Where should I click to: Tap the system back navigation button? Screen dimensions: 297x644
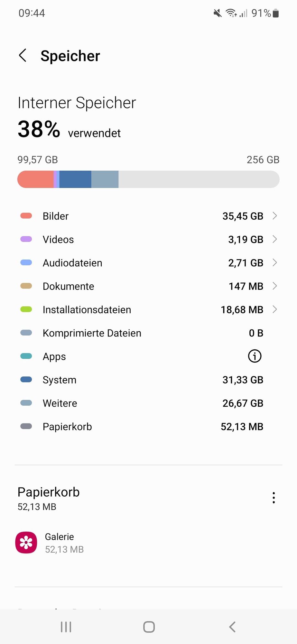(x=232, y=627)
